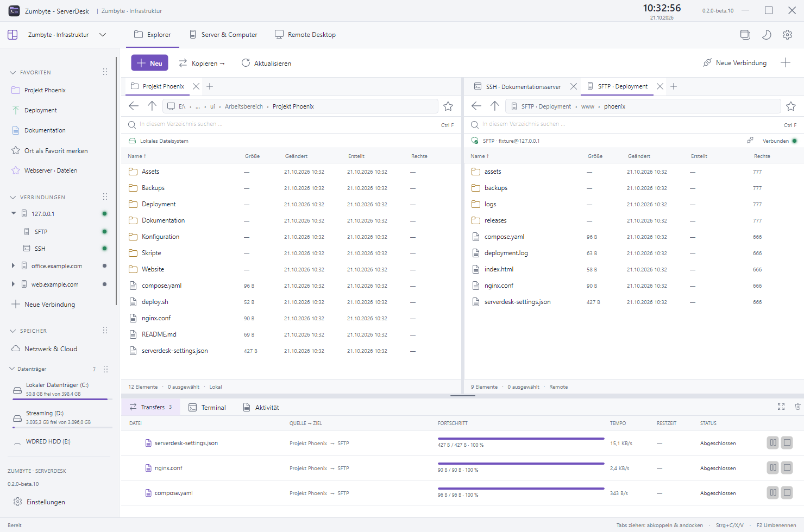
Task: Close the Projekt Phoenix tab
Action: (196, 86)
